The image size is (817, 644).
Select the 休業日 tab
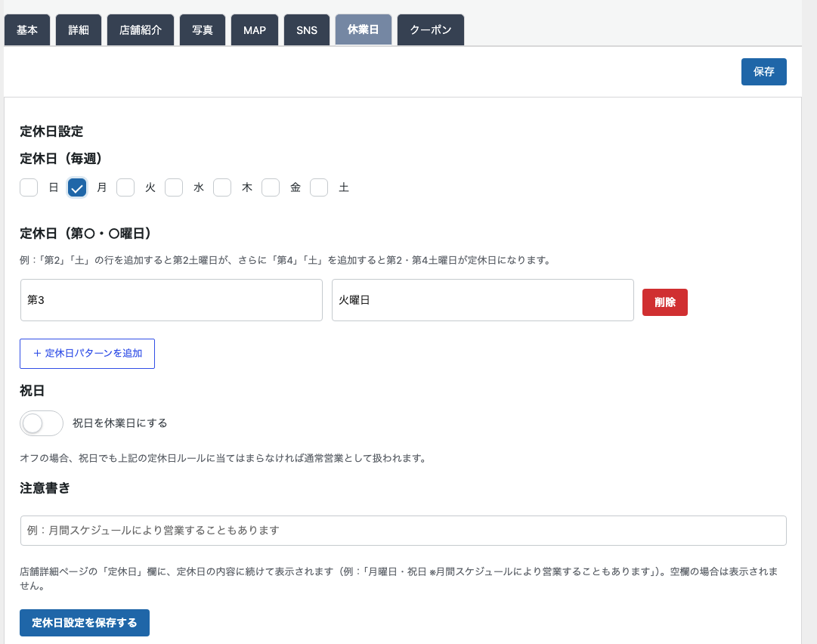point(364,29)
